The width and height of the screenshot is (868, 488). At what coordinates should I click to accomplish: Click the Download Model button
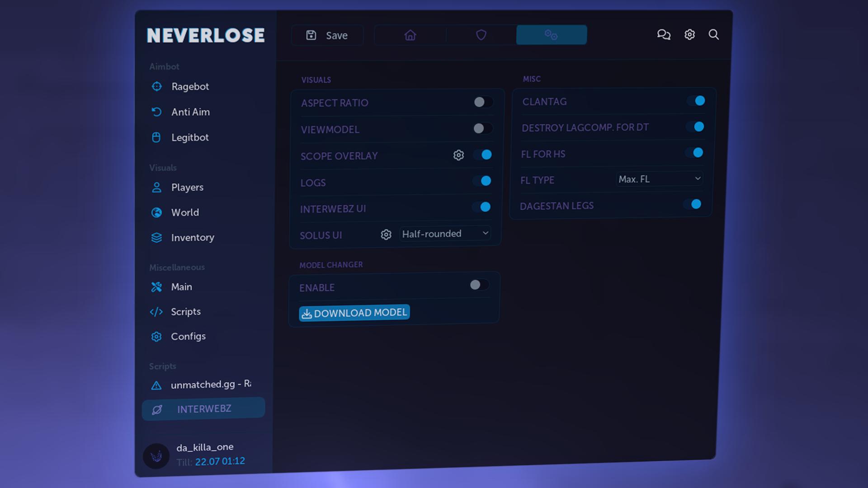[354, 312]
